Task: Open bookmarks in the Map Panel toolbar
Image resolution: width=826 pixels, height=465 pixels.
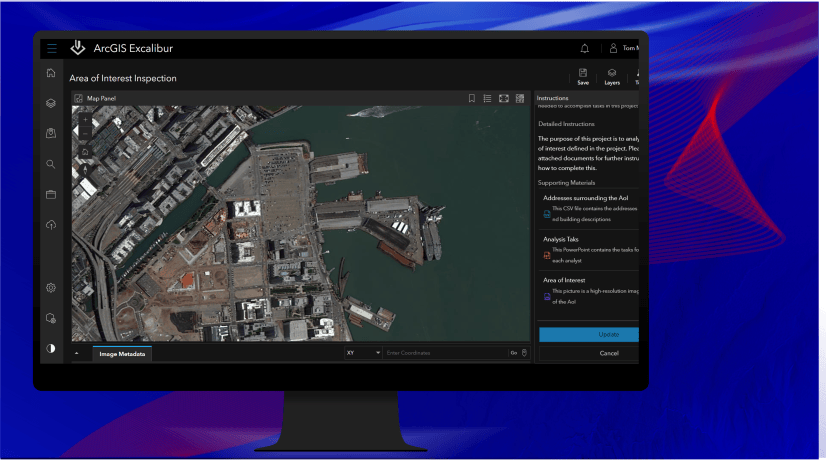Action: (472, 98)
